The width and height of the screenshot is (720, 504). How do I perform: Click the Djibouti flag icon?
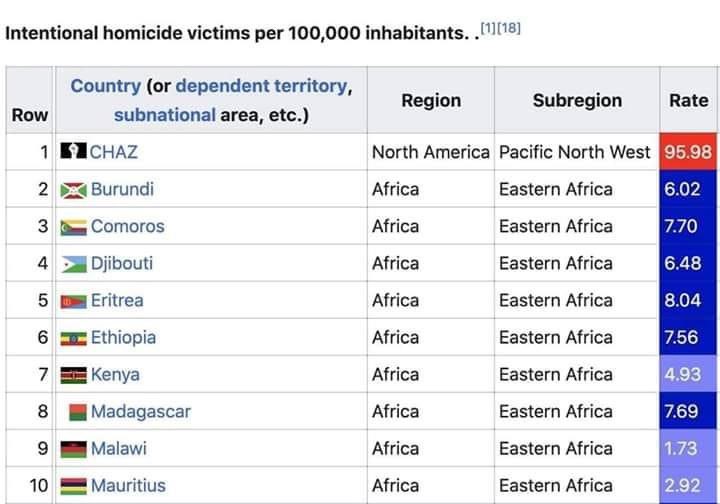pyautogui.click(x=73, y=264)
